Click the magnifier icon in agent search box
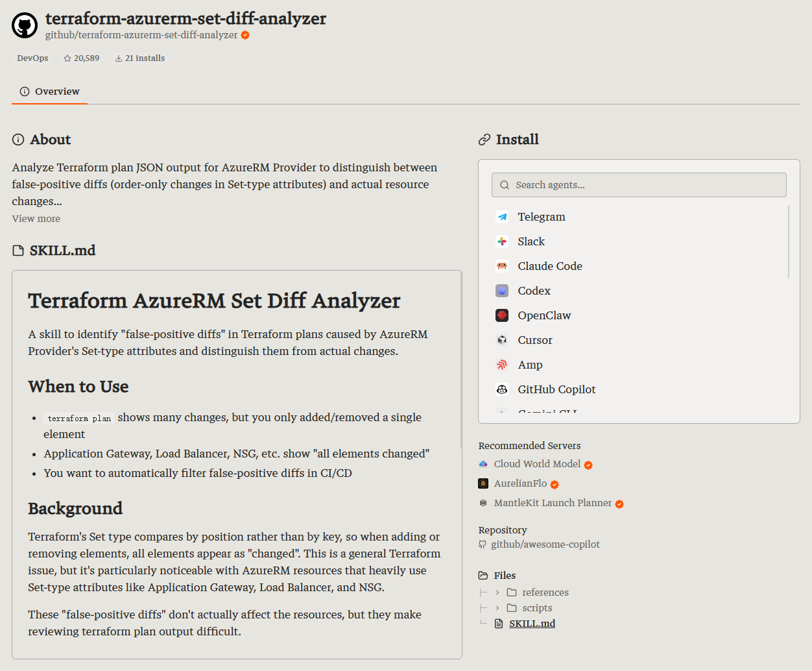The height and width of the screenshot is (671, 812). pyautogui.click(x=505, y=185)
